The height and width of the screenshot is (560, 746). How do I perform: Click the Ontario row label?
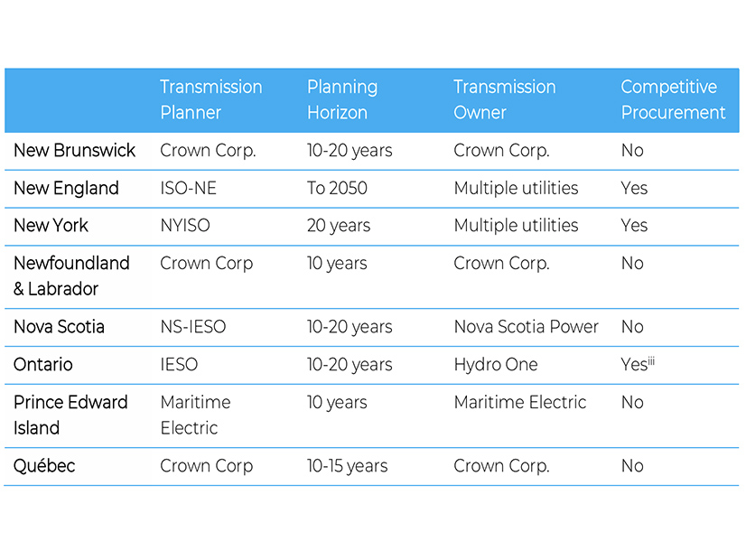[43, 365]
